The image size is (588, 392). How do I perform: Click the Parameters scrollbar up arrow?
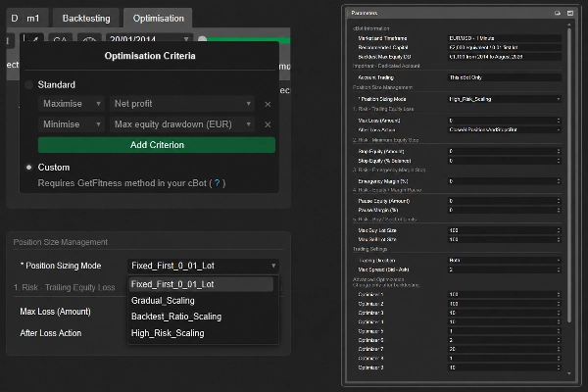point(569,24)
